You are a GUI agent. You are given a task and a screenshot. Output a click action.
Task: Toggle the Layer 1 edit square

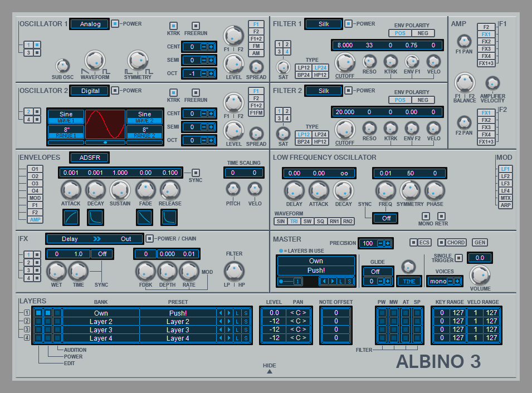38,313
